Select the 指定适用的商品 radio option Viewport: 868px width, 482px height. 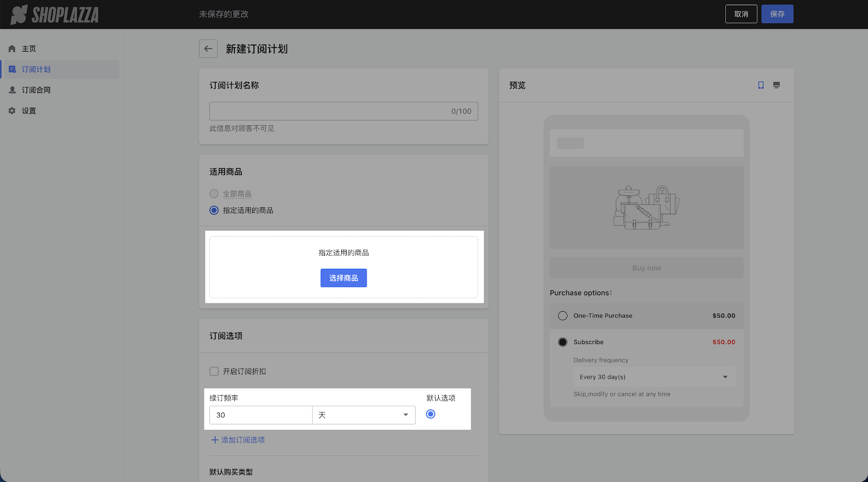click(x=214, y=211)
